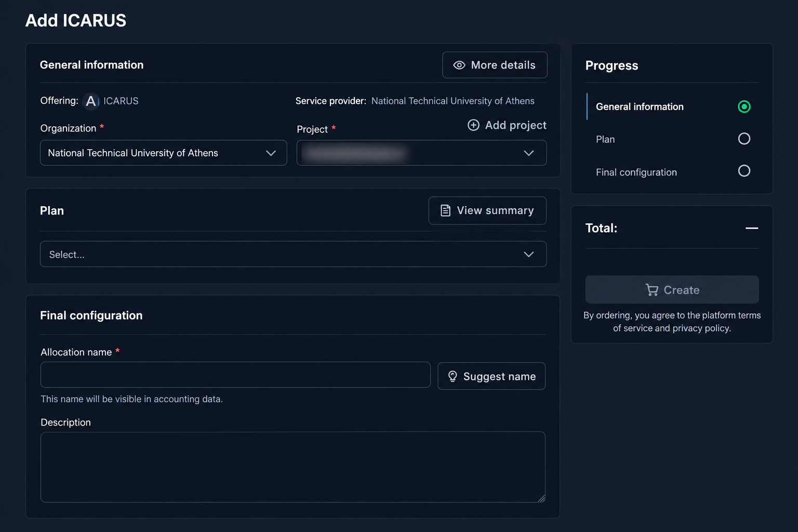Screen dimensions: 798x532
Task: Expand the Plan Select... dropdown
Action: tap(293, 254)
